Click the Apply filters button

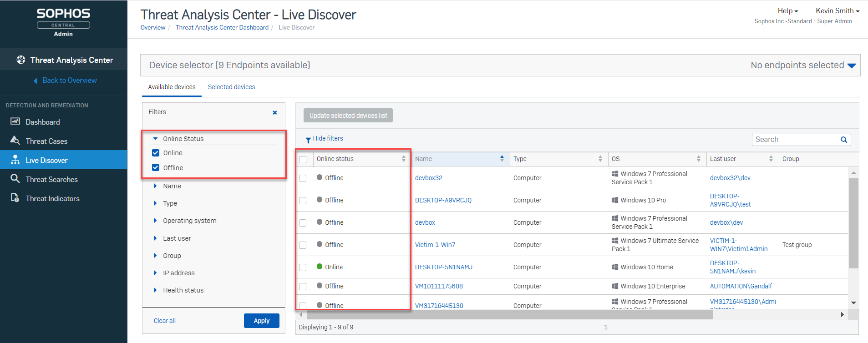(x=261, y=321)
